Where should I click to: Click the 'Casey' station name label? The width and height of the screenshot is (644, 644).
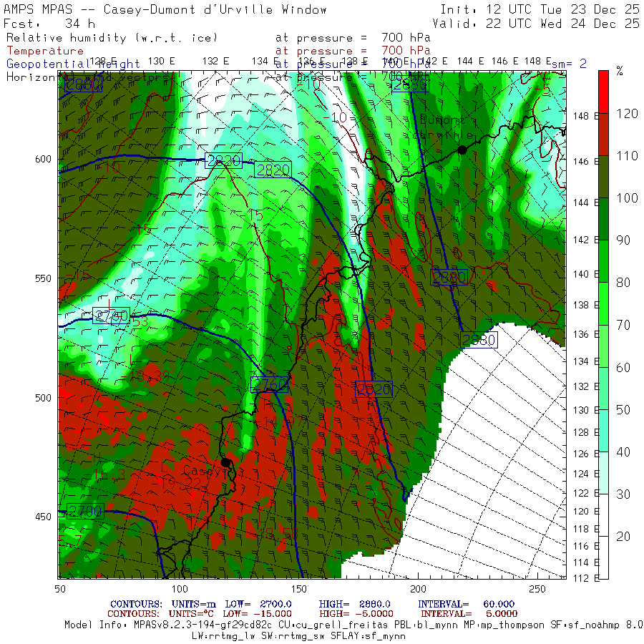[202, 471]
